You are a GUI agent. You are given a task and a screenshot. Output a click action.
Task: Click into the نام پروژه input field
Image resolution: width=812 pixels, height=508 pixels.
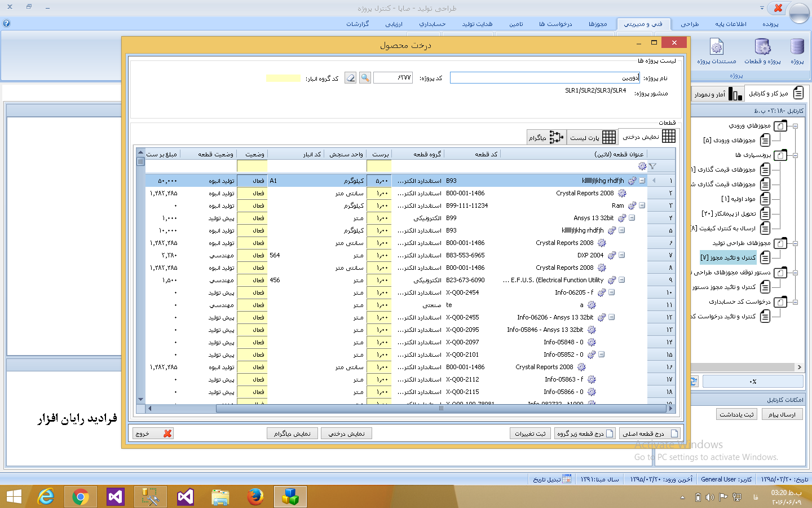544,78
